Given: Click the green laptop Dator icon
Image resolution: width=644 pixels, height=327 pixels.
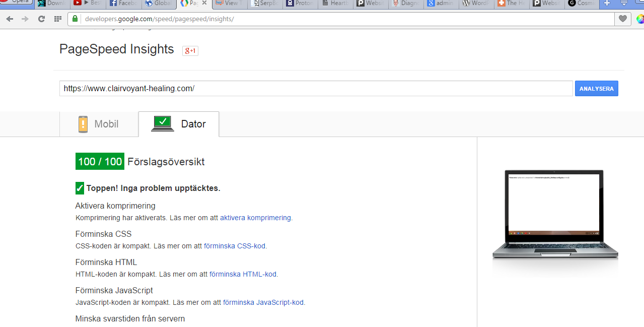Looking at the screenshot, I should [x=163, y=124].
